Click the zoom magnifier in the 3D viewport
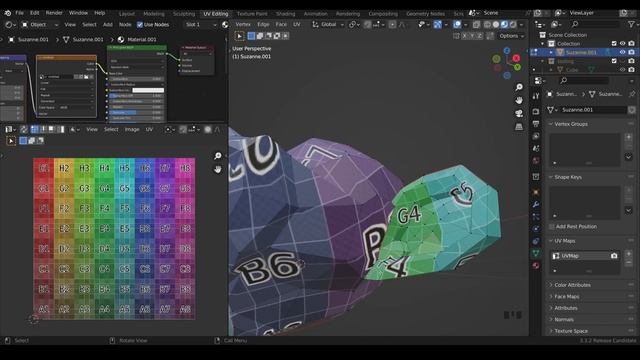Image resolution: width=640 pixels, height=360 pixels. [x=519, y=87]
